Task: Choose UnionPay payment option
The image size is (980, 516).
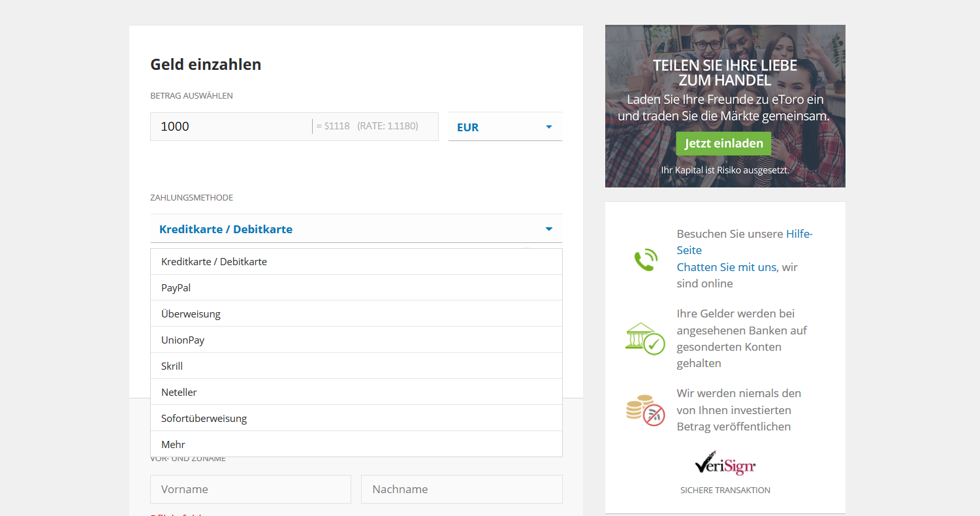Action: click(356, 340)
